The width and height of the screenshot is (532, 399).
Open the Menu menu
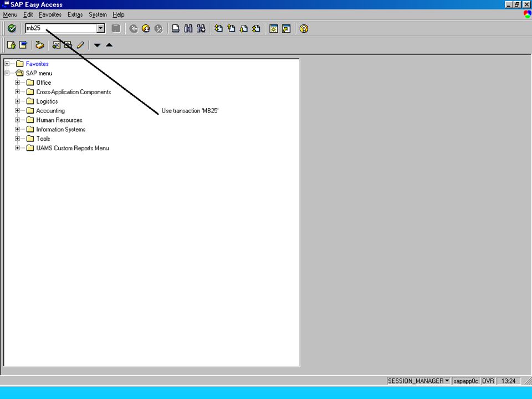(x=10, y=14)
